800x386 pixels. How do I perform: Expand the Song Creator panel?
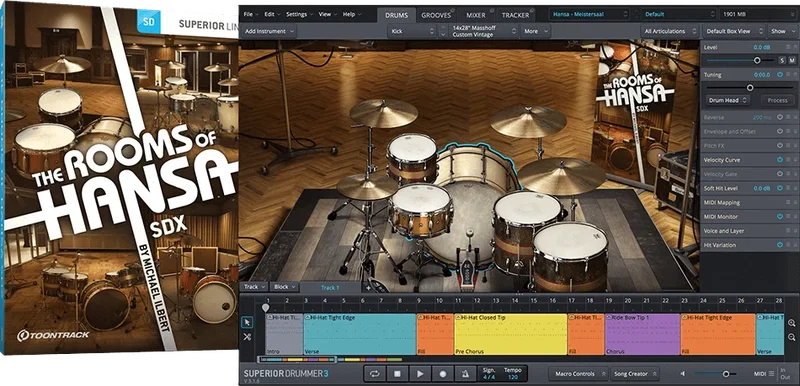click(x=635, y=374)
